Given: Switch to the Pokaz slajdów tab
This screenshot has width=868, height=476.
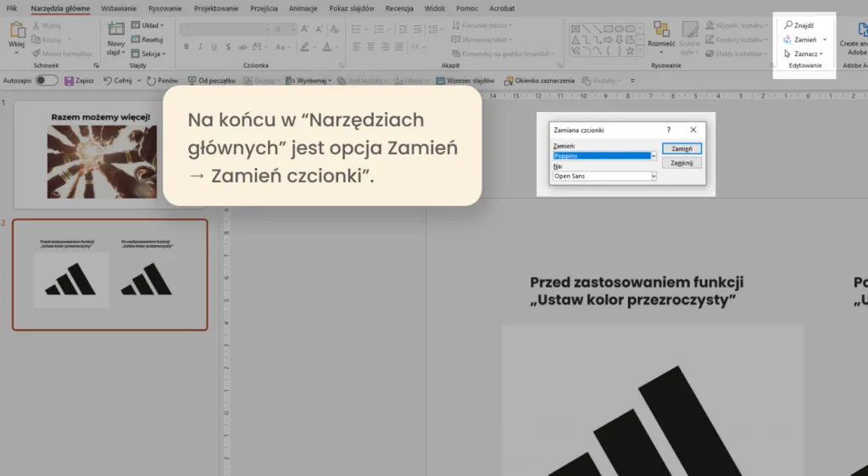Looking at the screenshot, I should (x=352, y=8).
